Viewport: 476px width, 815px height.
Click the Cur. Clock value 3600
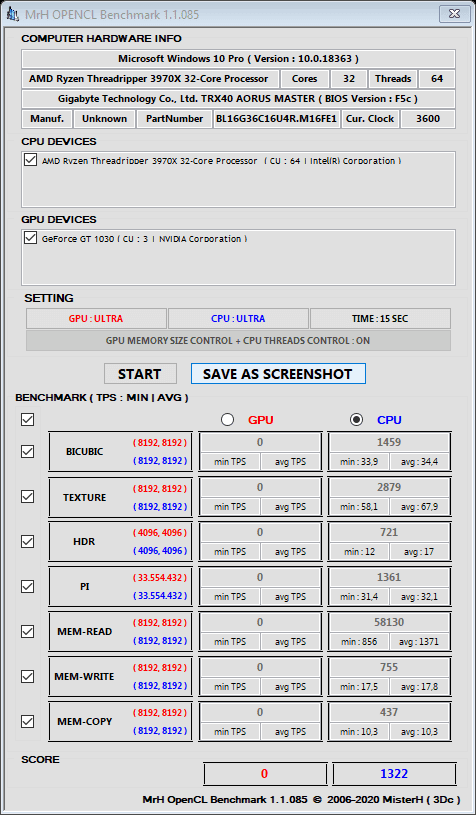pos(428,119)
